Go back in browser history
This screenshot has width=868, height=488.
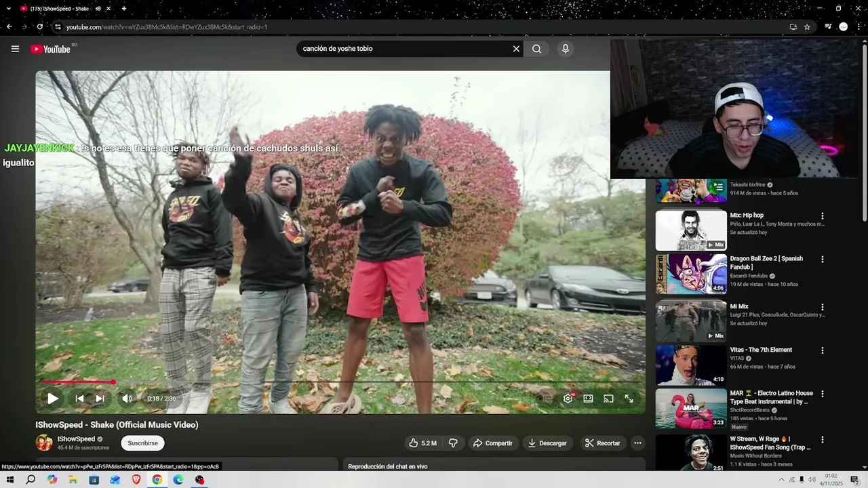coord(9,27)
